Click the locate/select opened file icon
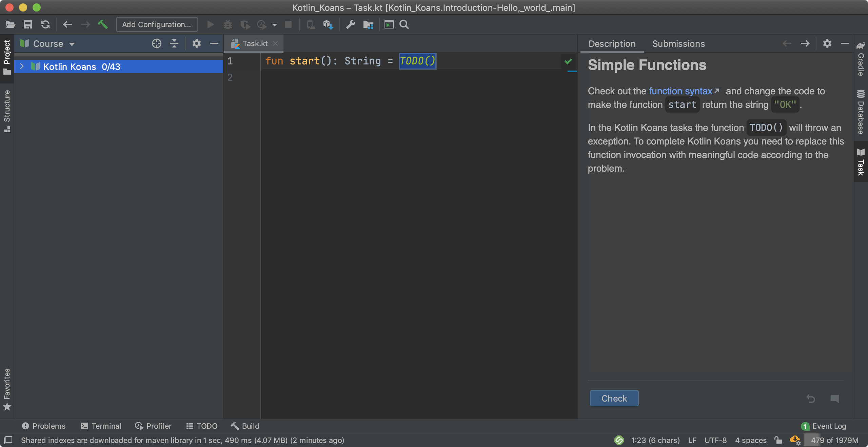Image resolution: width=868 pixels, height=447 pixels. [156, 44]
